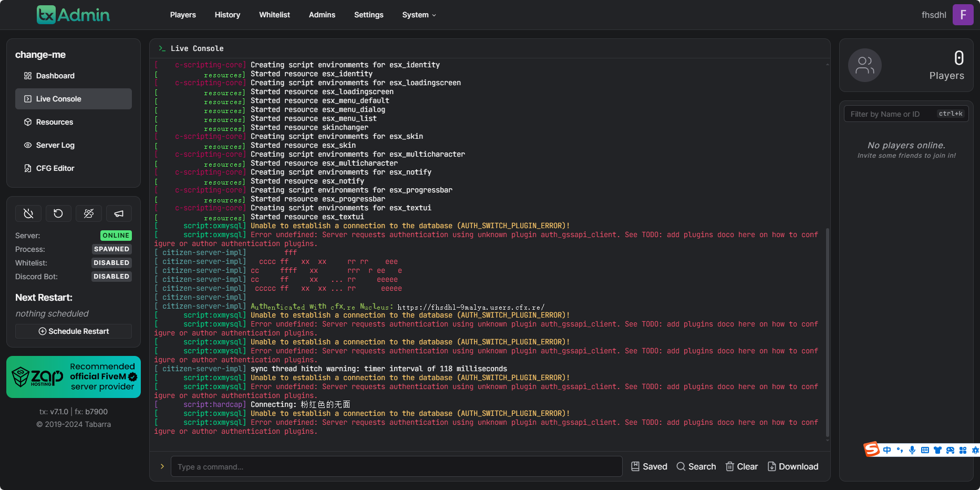
Task: Click the cfx.re nucleus URL in console
Action: point(471,307)
